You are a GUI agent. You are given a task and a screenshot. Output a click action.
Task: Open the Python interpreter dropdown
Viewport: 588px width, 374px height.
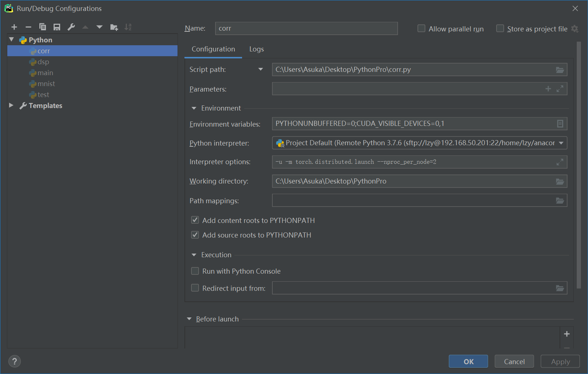(561, 143)
